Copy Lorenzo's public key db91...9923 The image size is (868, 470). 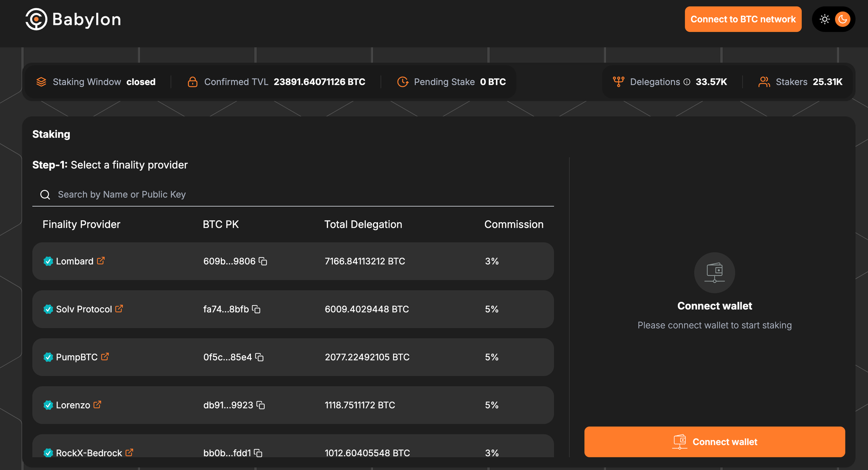click(260, 405)
